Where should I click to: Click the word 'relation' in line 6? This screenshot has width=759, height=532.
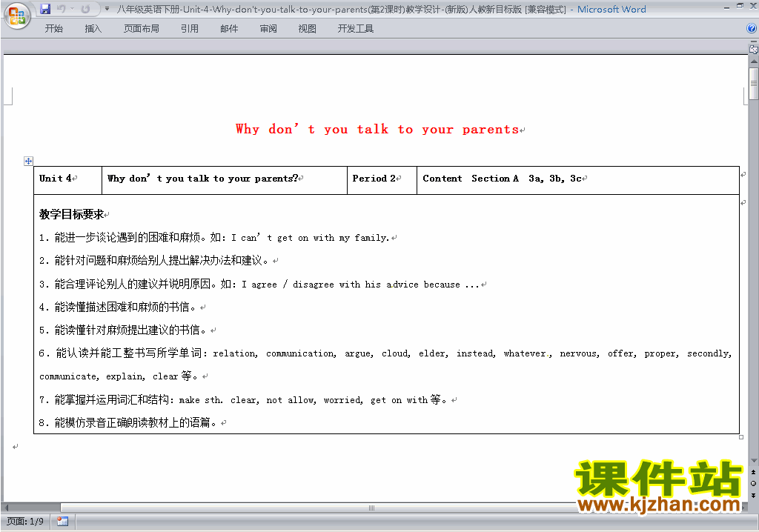coord(235,353)
